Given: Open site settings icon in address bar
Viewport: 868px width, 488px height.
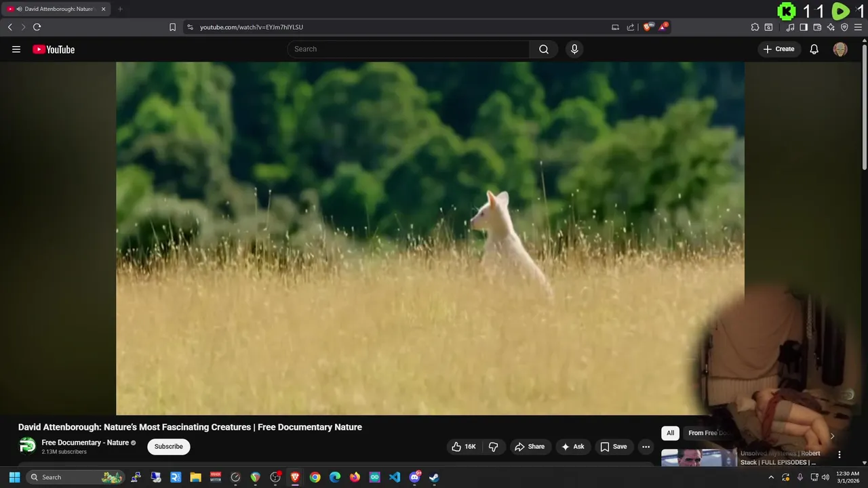Looking at the screenshot, I should pyautogui.click(x=190, y=27).
